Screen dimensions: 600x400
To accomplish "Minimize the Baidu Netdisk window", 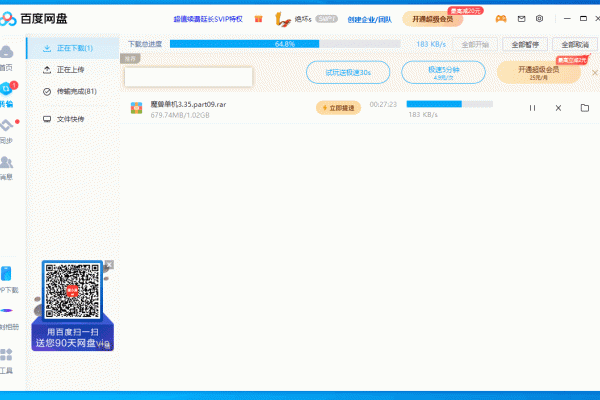I will (x=567, y=18).
